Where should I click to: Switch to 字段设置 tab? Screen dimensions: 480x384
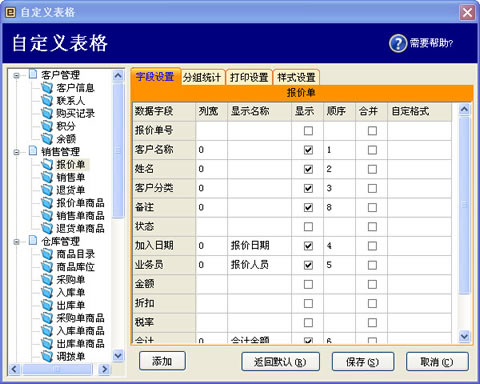[155, 77]
